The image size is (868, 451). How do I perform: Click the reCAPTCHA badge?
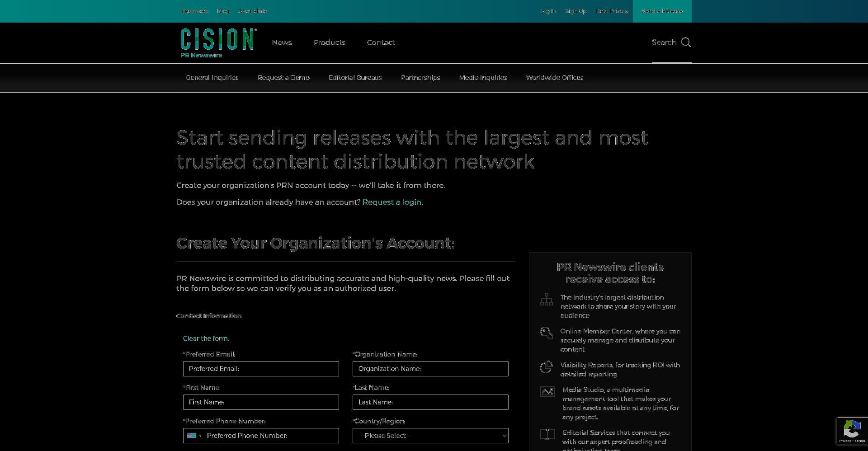click(x=852, y=431)
